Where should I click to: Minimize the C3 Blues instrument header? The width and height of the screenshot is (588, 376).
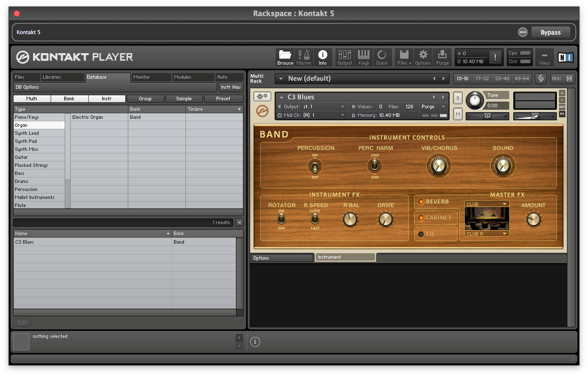562,100
